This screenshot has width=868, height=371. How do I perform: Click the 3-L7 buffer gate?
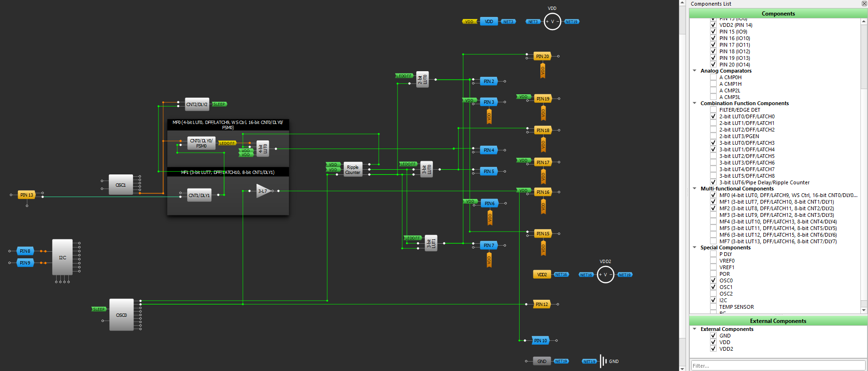(263, 191)
